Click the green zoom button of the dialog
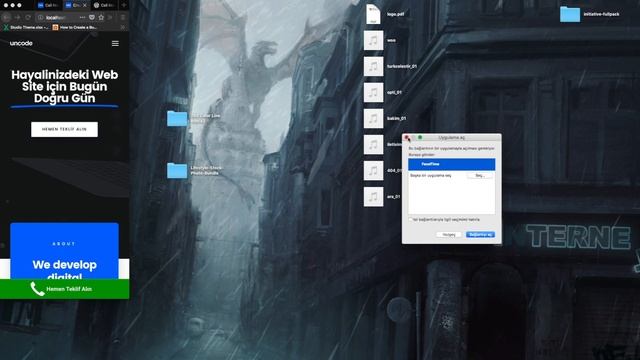The width and height of the screenshot is (640, 360). tap(420, 138)
